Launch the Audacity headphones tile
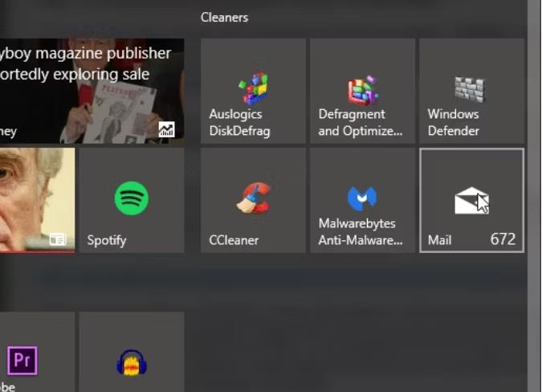 tap(132, 352)
